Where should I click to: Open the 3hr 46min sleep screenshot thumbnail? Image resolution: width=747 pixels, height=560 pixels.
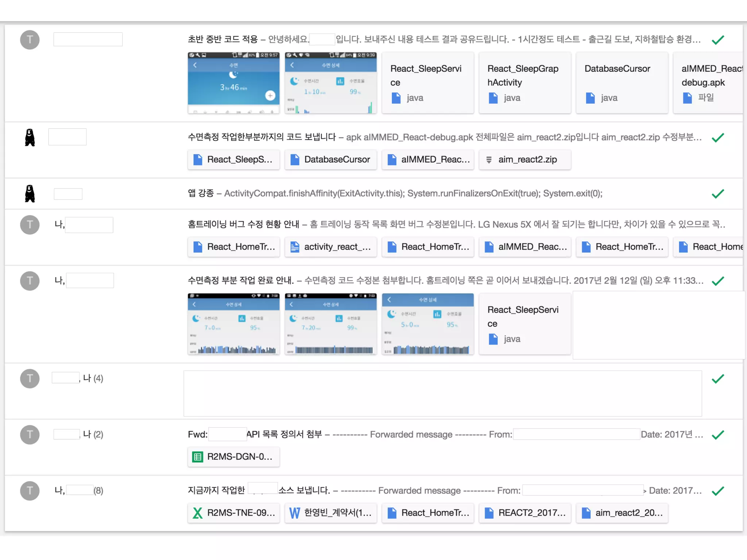click(x=233, y=83)
